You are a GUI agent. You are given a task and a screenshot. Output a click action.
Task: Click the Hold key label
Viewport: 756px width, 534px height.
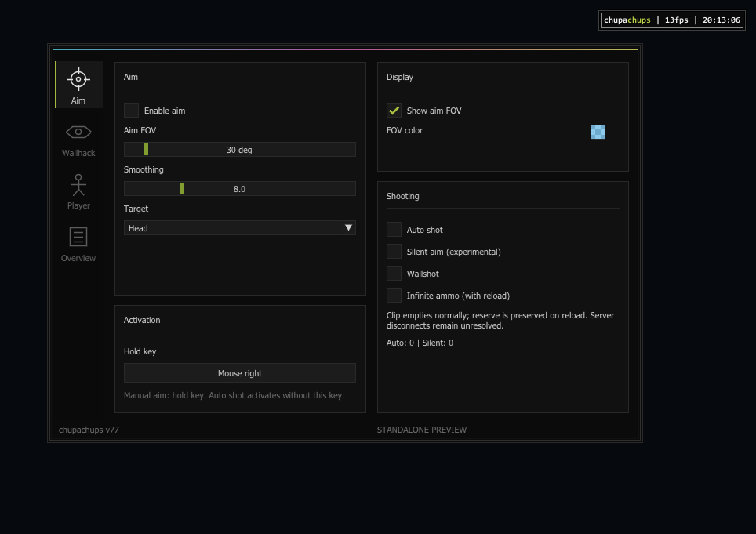point(140,351)
